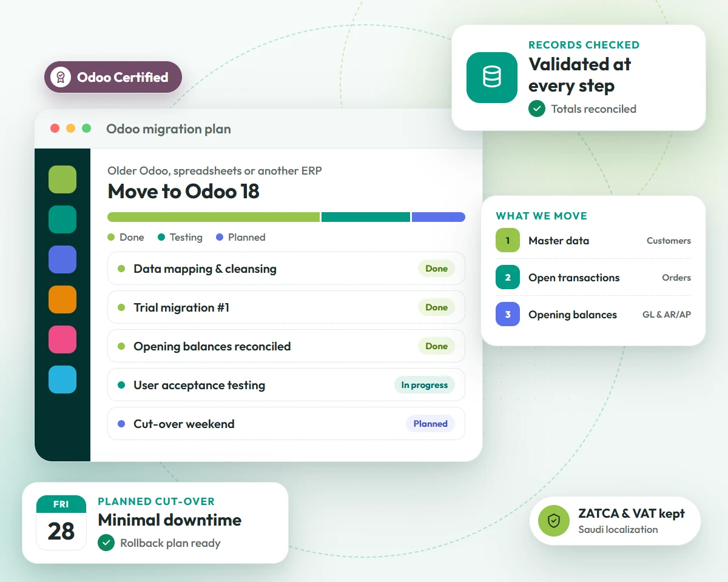Click the Minimal downtime title
This screenshot has width=728, height=582.
coord(170,520)
